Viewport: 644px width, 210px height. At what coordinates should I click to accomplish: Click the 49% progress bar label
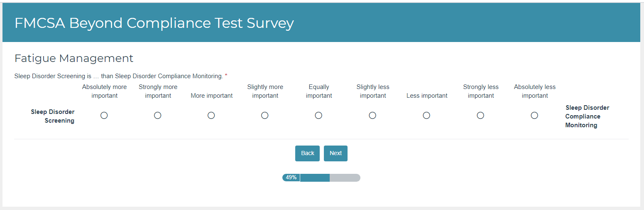pyautogui.click(x=291, y=178)
